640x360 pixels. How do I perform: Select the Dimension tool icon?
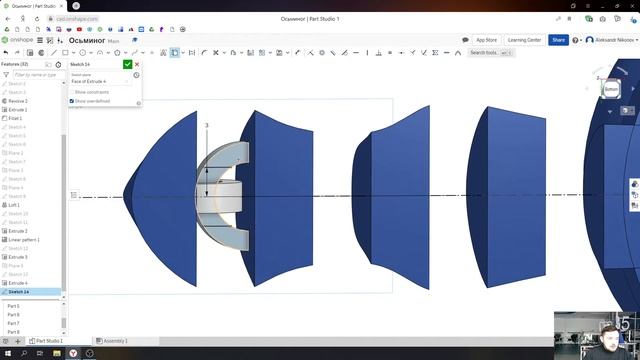(x=192, y=53)
